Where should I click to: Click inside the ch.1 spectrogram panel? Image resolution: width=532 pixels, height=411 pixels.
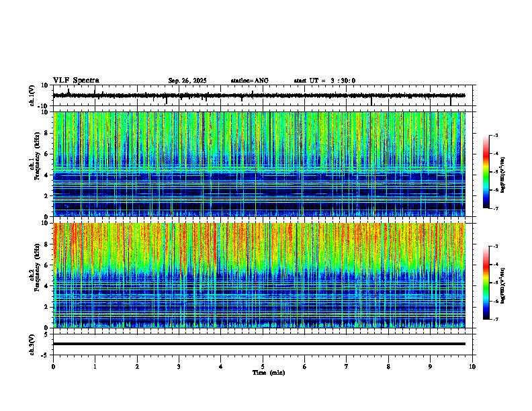[259, 164]
